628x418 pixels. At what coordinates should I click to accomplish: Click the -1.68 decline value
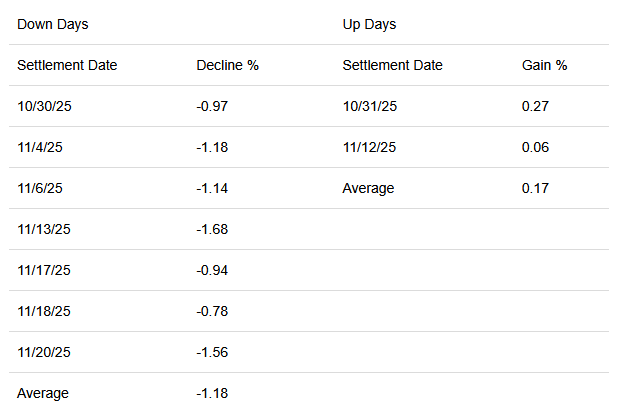212,229
